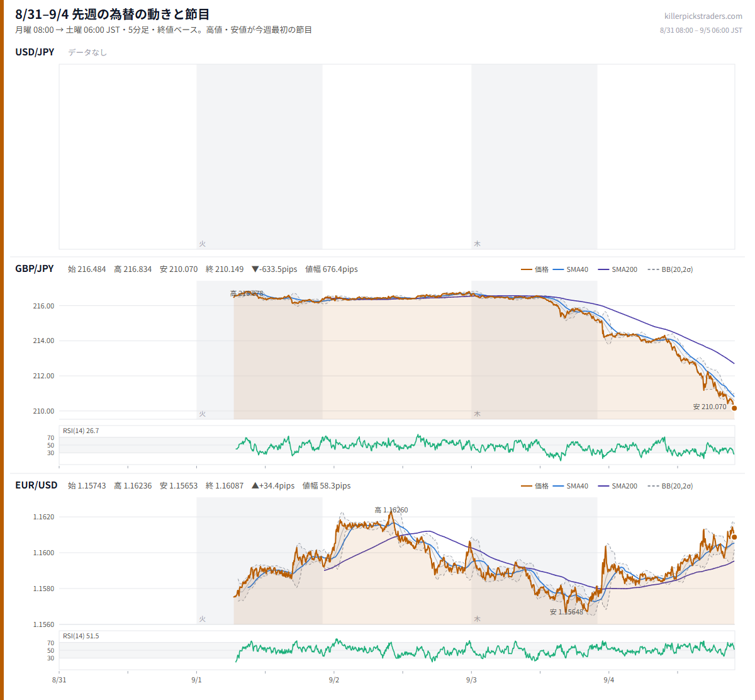Click the 216.00 y-axis label
This screenshot has width=755, height=700.
pyautogui.click(x=43, y=306)
